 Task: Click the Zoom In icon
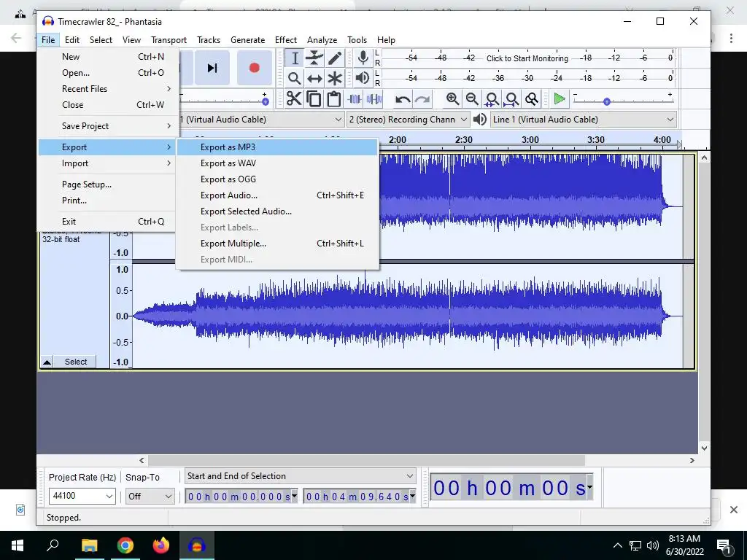452,99
